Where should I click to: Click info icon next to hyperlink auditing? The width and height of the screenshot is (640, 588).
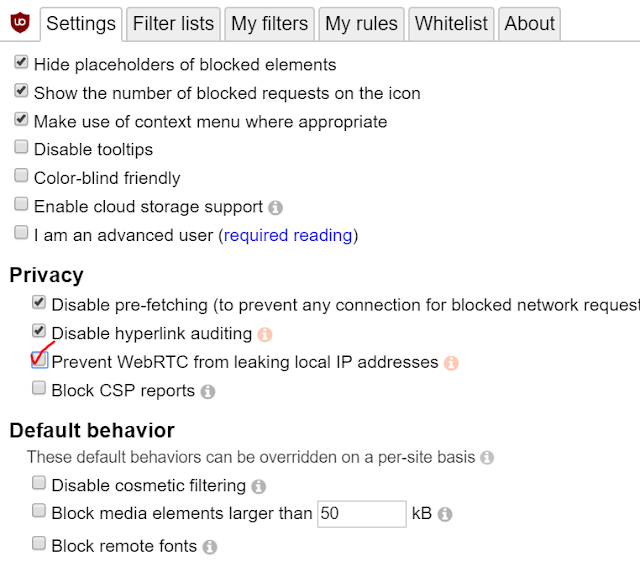coord(265,334)
